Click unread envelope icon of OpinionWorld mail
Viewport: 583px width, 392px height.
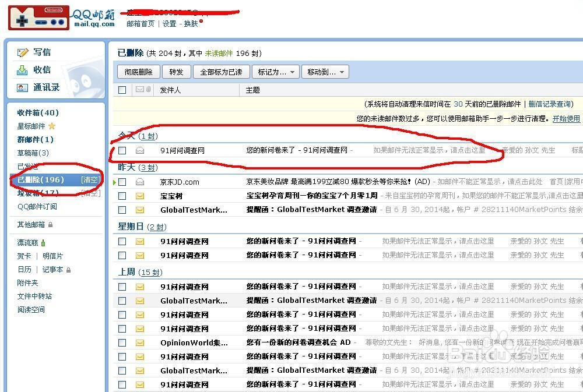(x=140, y=342)
